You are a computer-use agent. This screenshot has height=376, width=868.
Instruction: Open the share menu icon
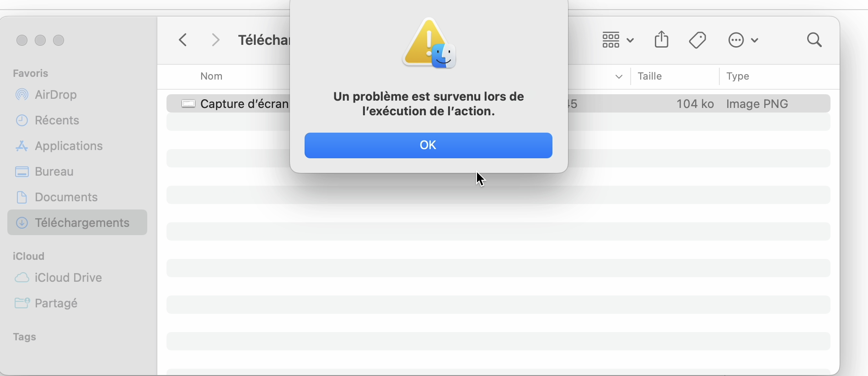(661, 40)
